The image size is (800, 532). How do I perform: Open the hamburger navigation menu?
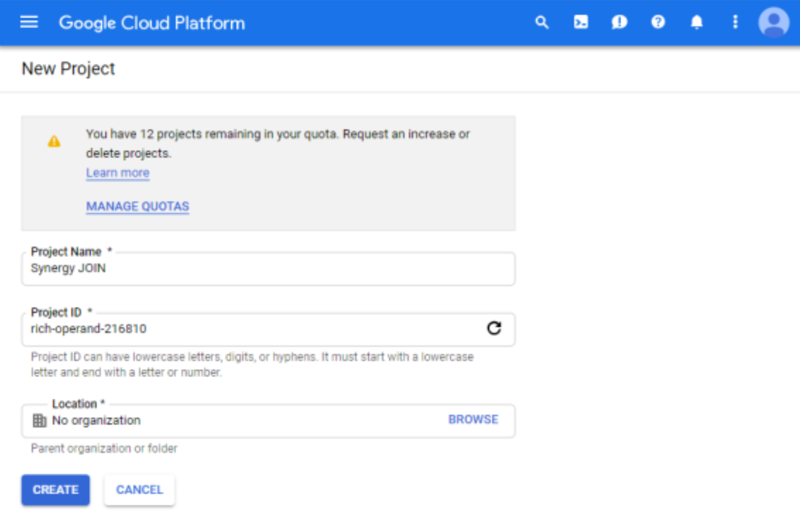(x=29, y=22)
